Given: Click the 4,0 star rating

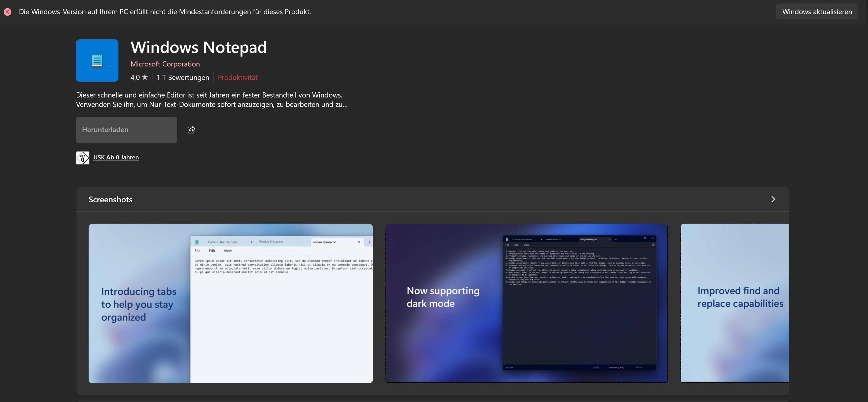Looking at the screenshot, I should click(x=139, y=77).
